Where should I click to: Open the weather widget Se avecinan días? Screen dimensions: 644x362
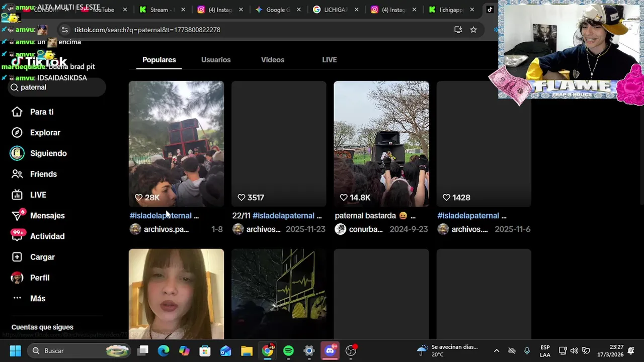[447, 350]
